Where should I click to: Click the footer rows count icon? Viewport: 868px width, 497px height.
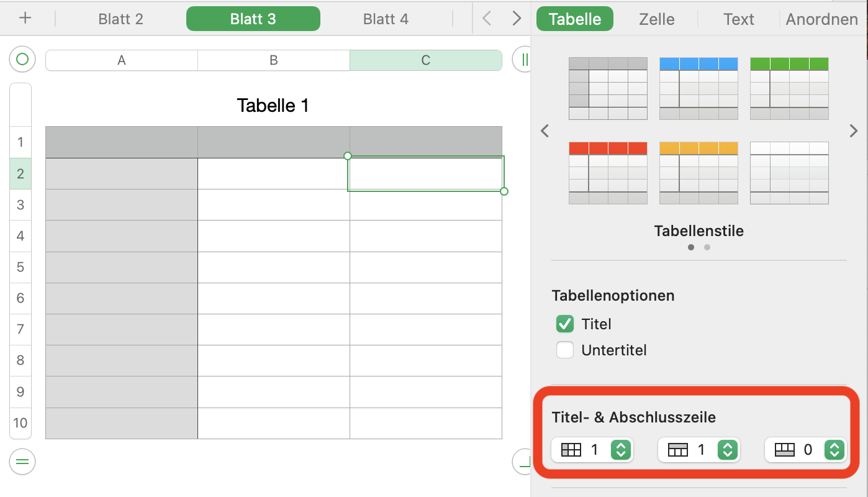[785, 450]
